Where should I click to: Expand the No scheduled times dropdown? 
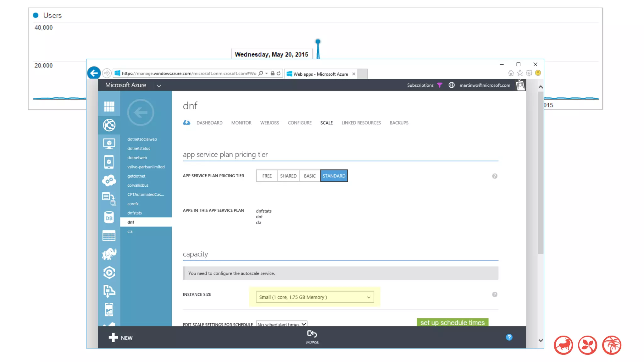pyautogui.click(x=281, y=324)
